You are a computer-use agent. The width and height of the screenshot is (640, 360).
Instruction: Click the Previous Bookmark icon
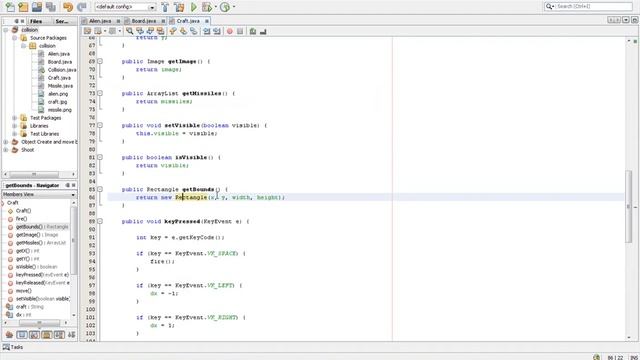pos(173,31)
